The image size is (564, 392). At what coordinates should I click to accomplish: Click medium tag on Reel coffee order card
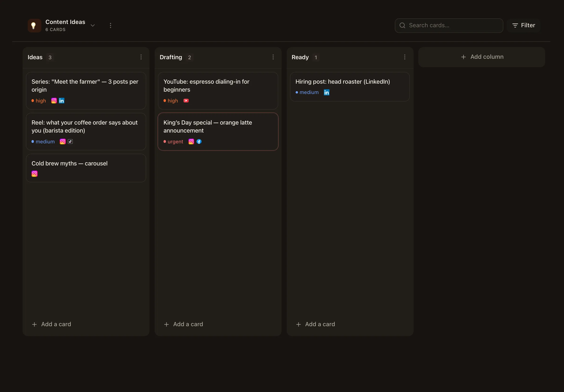tap(43, 141)
